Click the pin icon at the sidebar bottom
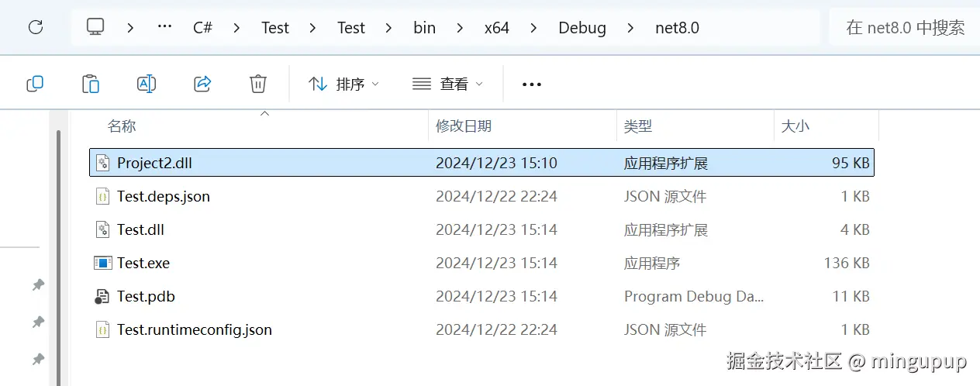980x386 pixels. coord(37,359)
